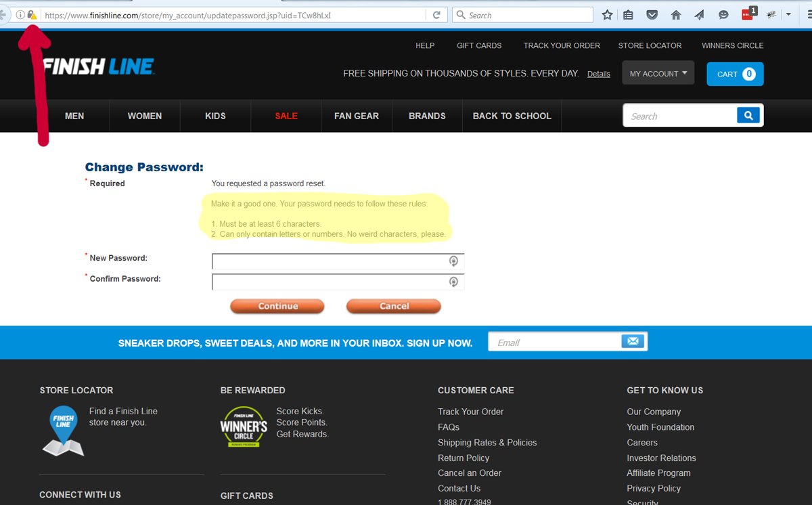The height and width of the screenshot is (505, 812).
Task: Click the padlock warning icon in address bar
Action: pyautogui.click(x=32, y=15)
